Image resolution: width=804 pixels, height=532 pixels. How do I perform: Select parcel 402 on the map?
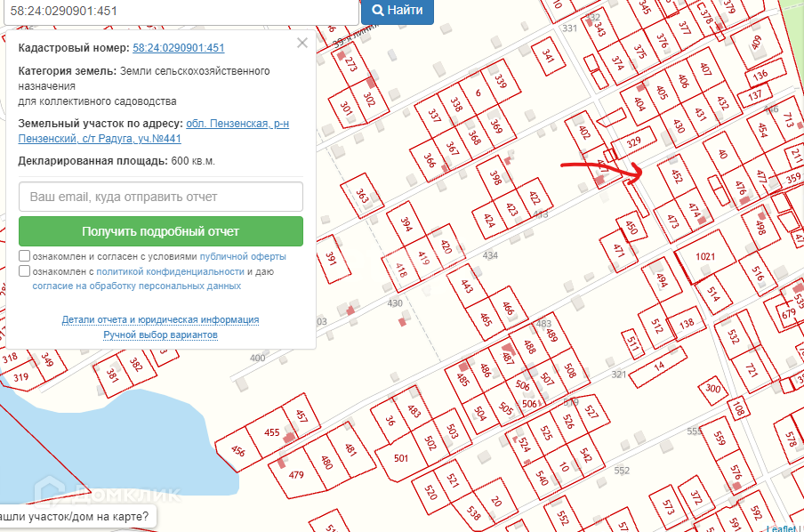click(x=584, y=132)
